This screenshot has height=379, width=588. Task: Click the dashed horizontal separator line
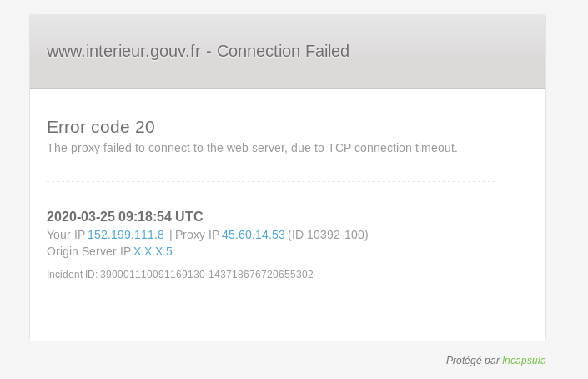click(271, 181)
